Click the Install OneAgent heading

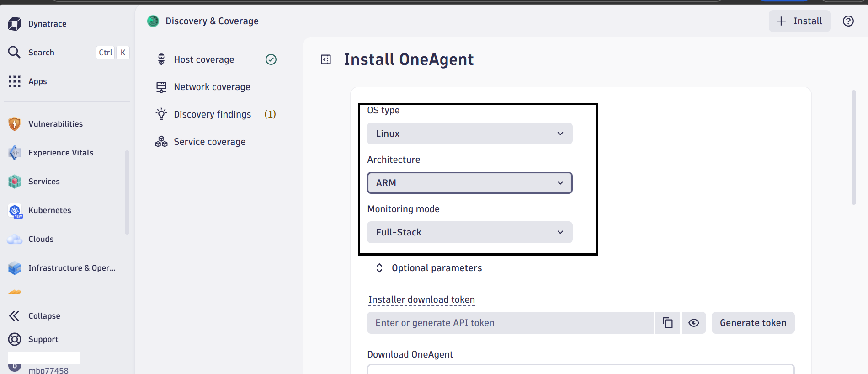point(409,59)
